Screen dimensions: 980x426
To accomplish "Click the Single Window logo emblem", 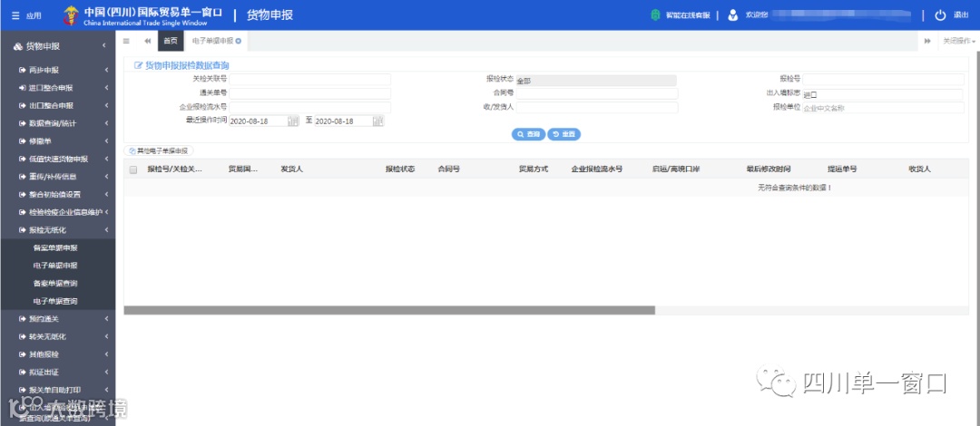I will click(x=72, y=15).
